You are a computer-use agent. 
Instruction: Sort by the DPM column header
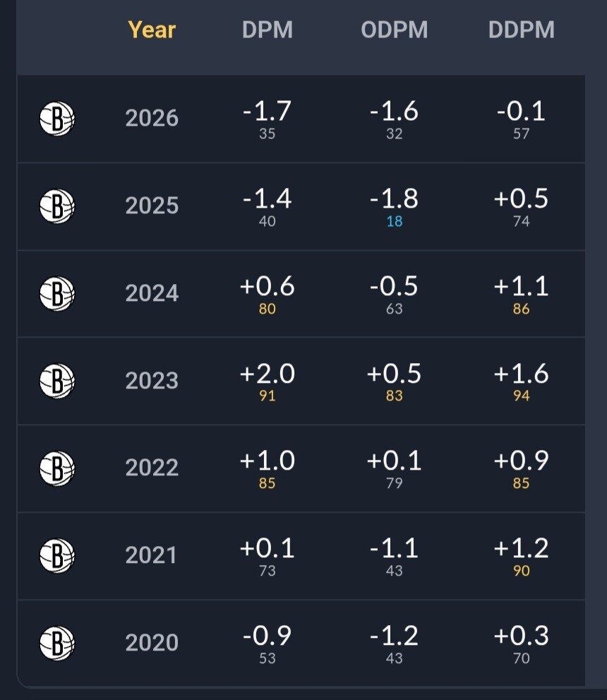[x=268, y=30]
